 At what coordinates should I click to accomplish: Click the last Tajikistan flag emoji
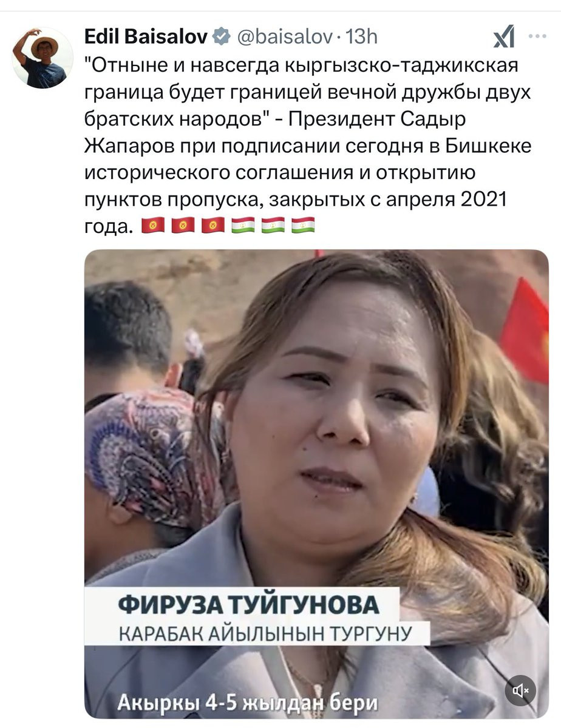click(303, 226)
